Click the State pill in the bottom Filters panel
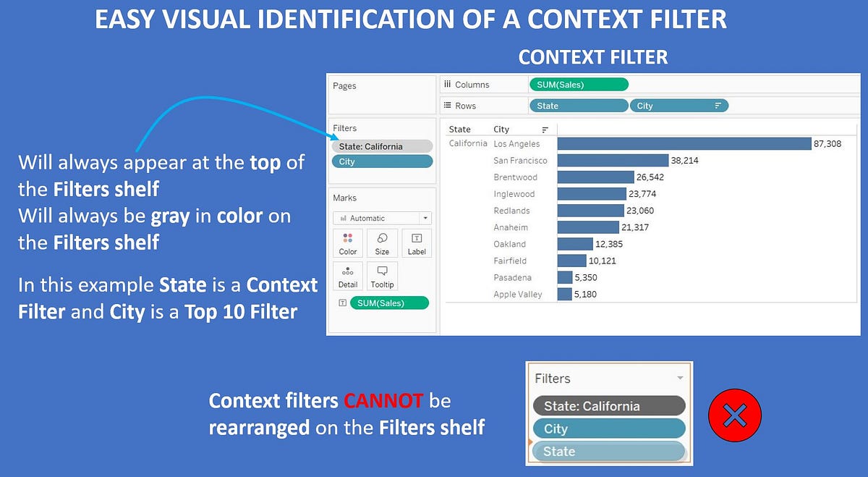This screenshot has width=868, height=477. [608, 451]
